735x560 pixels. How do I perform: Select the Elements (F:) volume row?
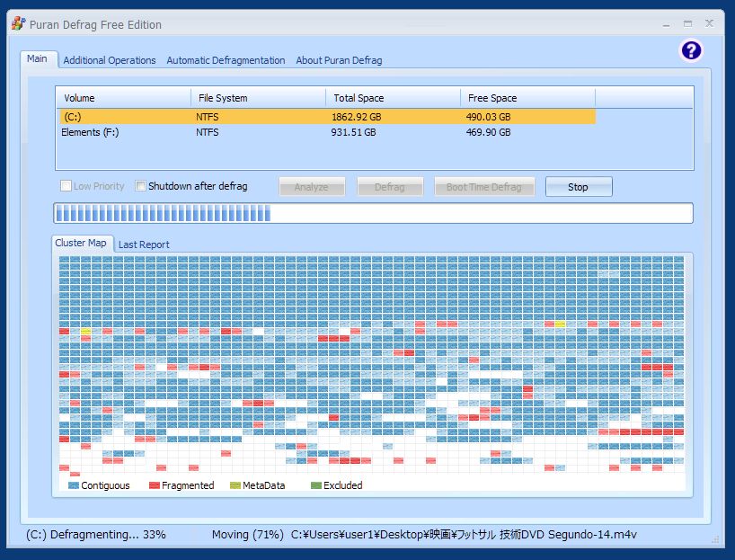(x=327, y=132)
